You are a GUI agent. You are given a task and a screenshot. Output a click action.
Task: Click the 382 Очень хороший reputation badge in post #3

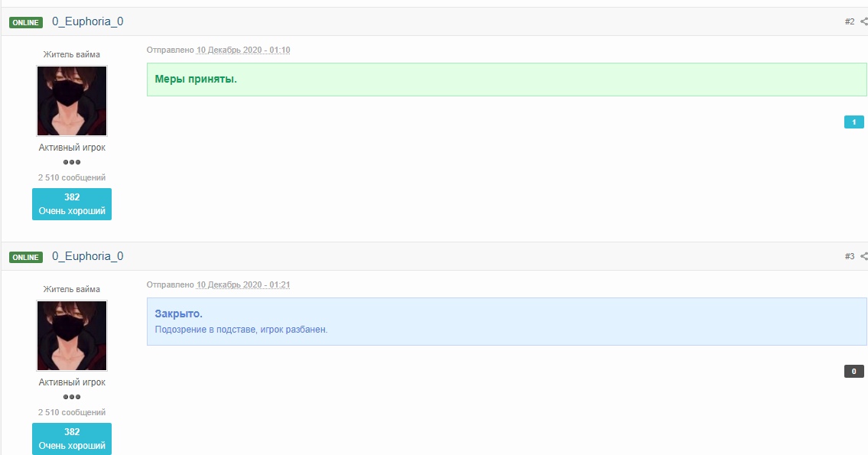[x=72, y=438]
